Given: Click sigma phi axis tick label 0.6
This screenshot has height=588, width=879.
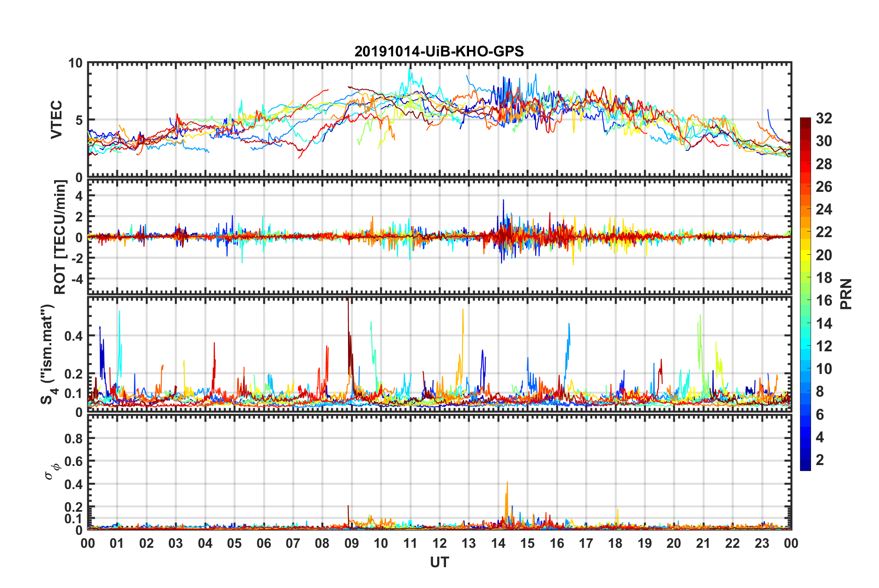Looking at the screenshot, I should coord(73,461).
